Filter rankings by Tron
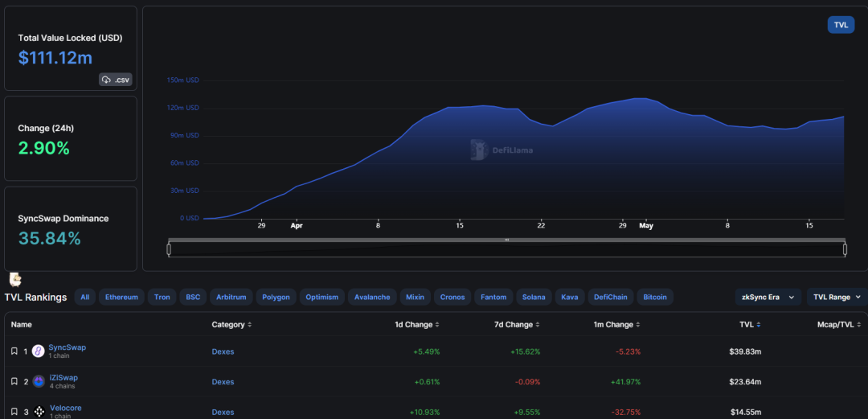Image resolution: width=868 pixels, height=419 pixels. click(162, 297)
